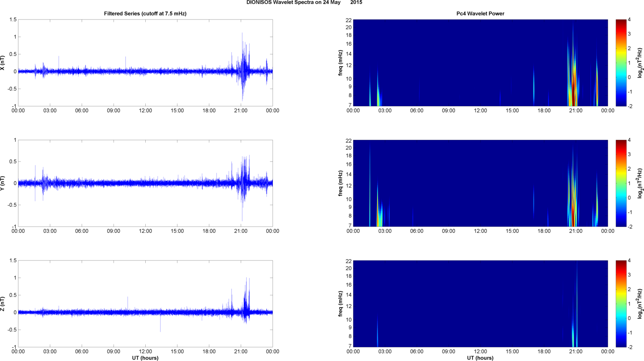This screenshot has width=644, height=361.
Task: Click the colorbar beside the bottom spectrogram
Action: 621,304
